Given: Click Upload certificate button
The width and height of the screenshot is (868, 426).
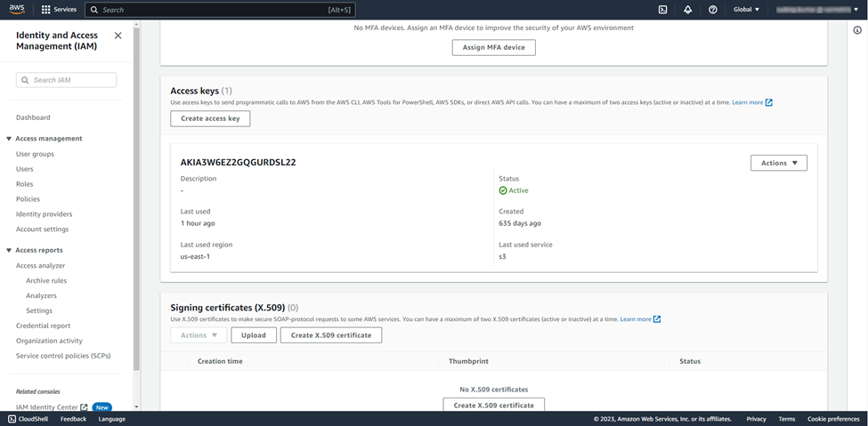Looking at the screenshot, I should 254,335.
